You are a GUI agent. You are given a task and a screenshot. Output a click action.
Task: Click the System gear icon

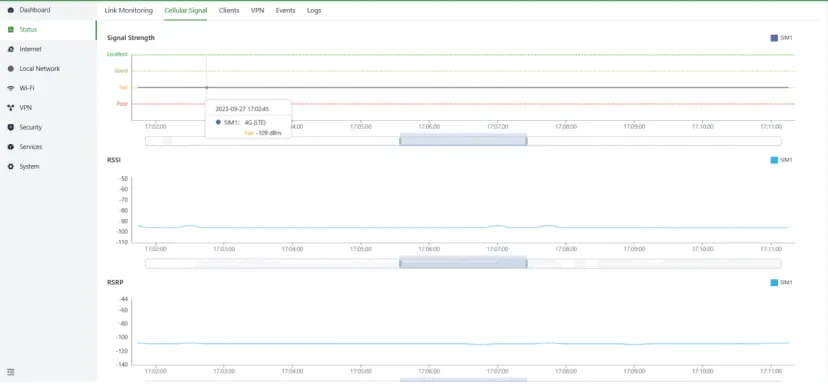(x=11, y=166)
